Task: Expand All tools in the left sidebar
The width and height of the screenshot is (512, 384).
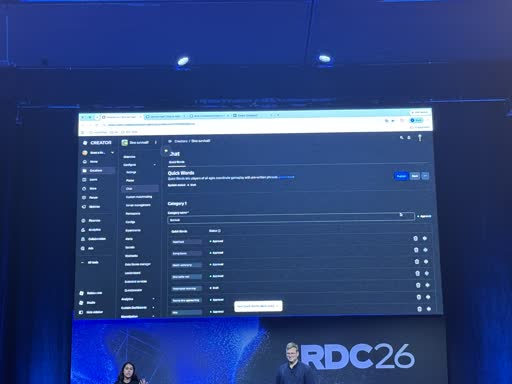Action: click(90, 263)
